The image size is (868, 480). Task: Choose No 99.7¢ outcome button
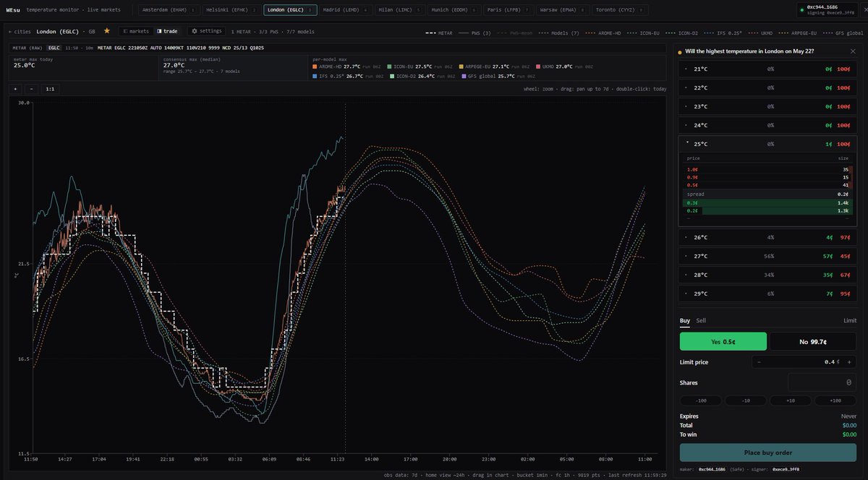pos(813,341)
